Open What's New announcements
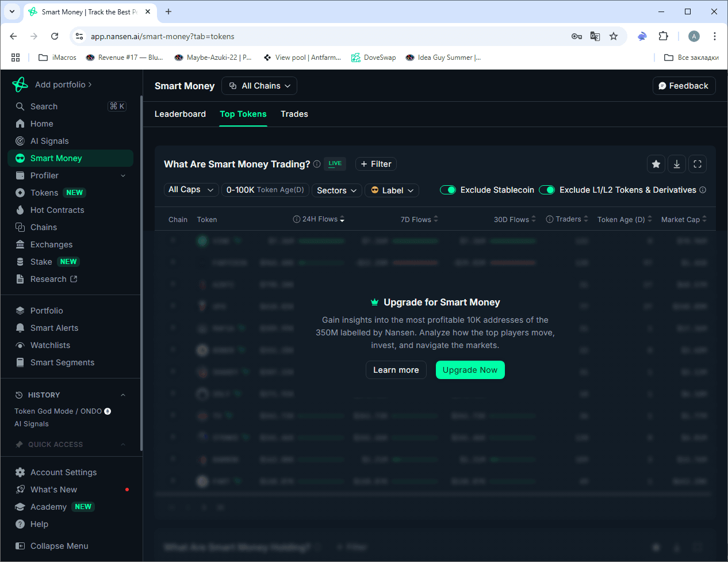The width and height of the screenshot is (728, 562). point(53,490)
